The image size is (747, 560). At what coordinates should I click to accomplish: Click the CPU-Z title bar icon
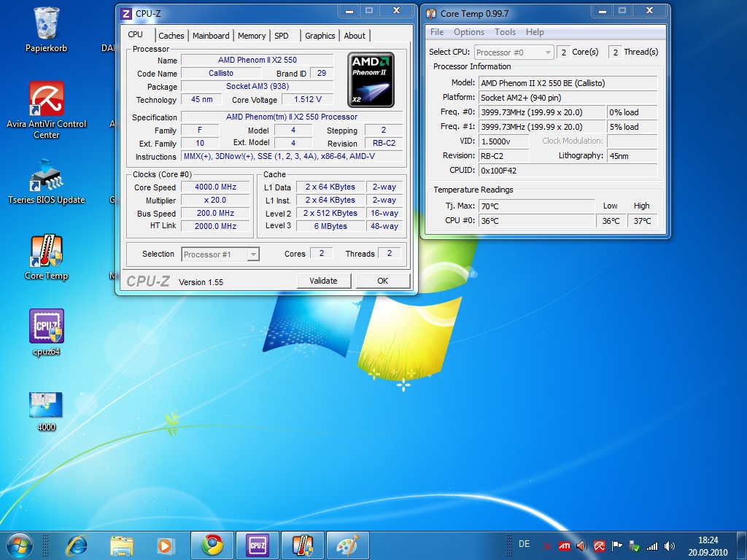[126, 13]
